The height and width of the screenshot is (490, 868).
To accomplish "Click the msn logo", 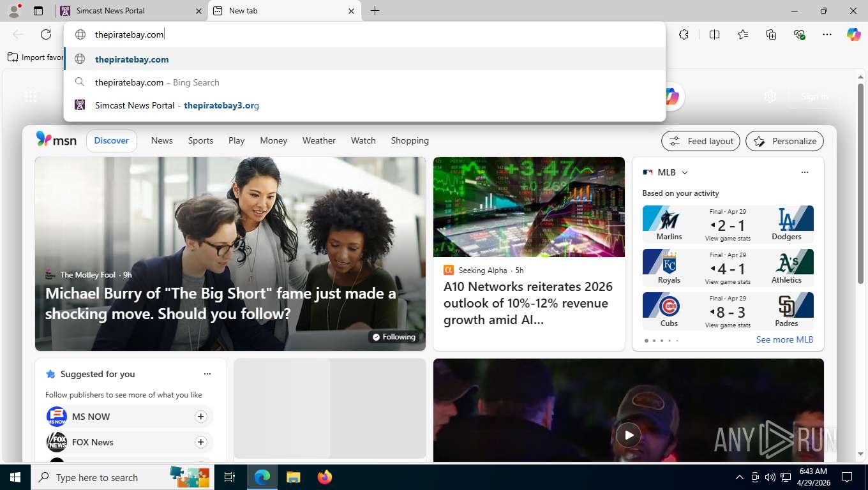I will 56,140.
